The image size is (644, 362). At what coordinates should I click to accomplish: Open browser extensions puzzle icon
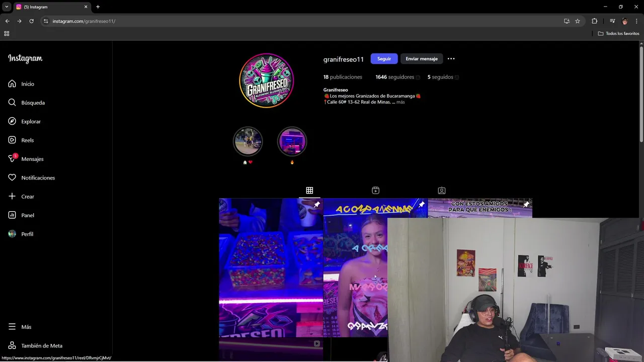tap(595, 21)
